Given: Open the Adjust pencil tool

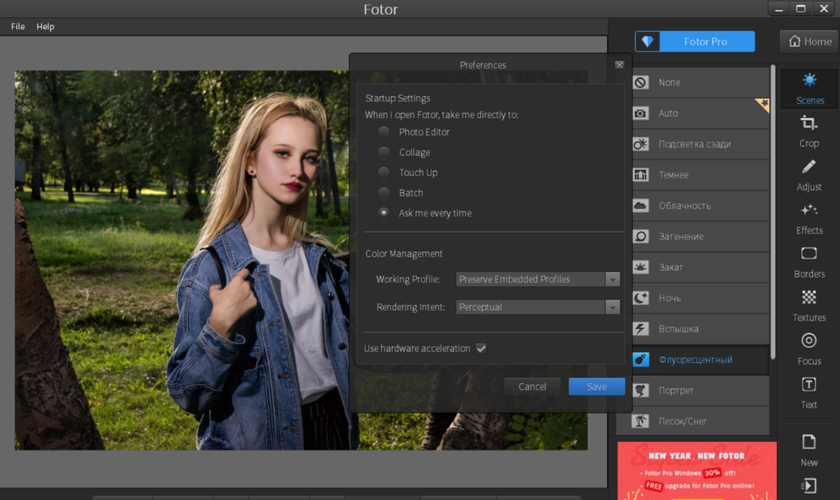Looking at the screenshot, I should point(809,167).
